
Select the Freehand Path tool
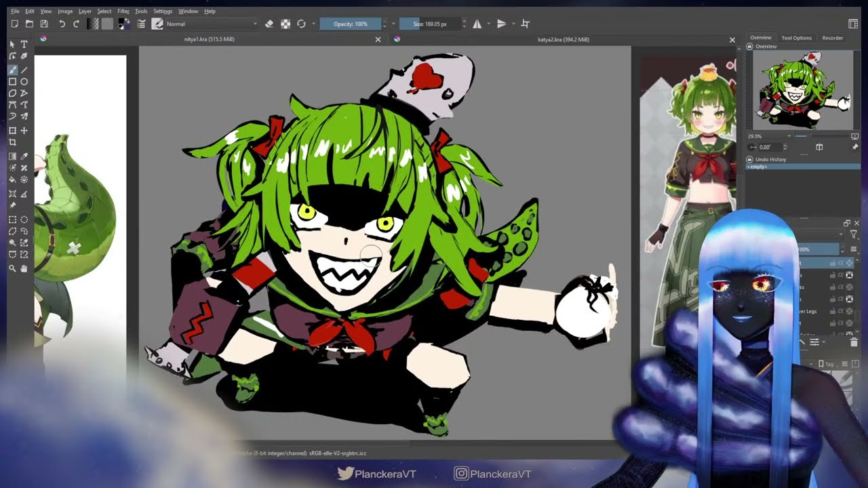[24, 105]
